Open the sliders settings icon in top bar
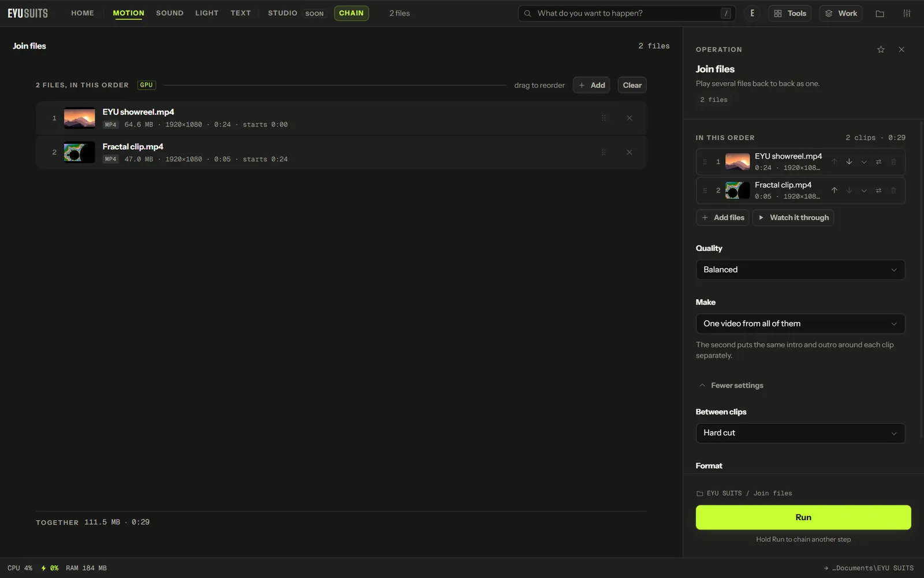924x578 pixels. [907, 13]
